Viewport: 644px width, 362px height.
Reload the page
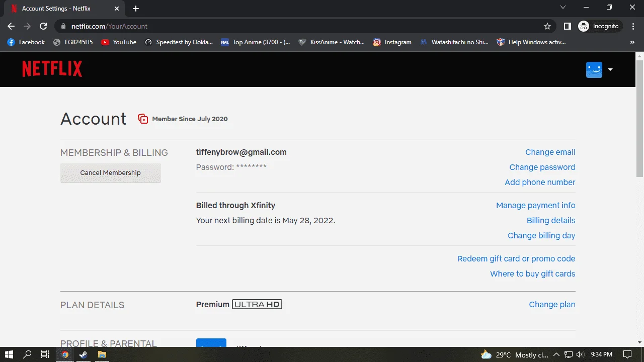pos(43,26)
